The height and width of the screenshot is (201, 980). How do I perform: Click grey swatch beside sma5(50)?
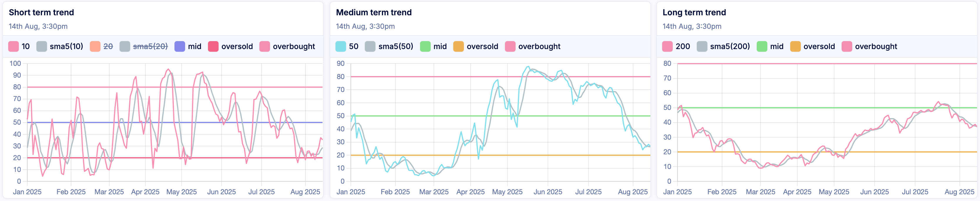pos(370,46)
